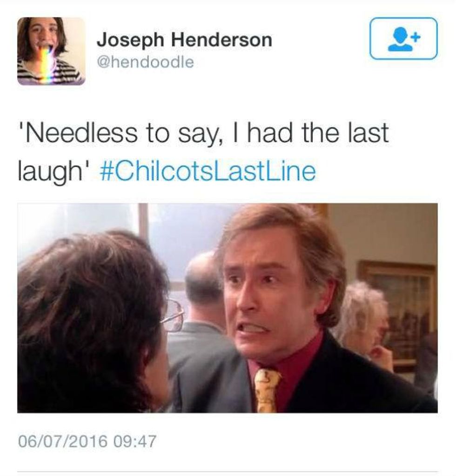The image size is (456, 476).
Task: Select the 'Needless to say' tweet text
Action: click(203, 152)
